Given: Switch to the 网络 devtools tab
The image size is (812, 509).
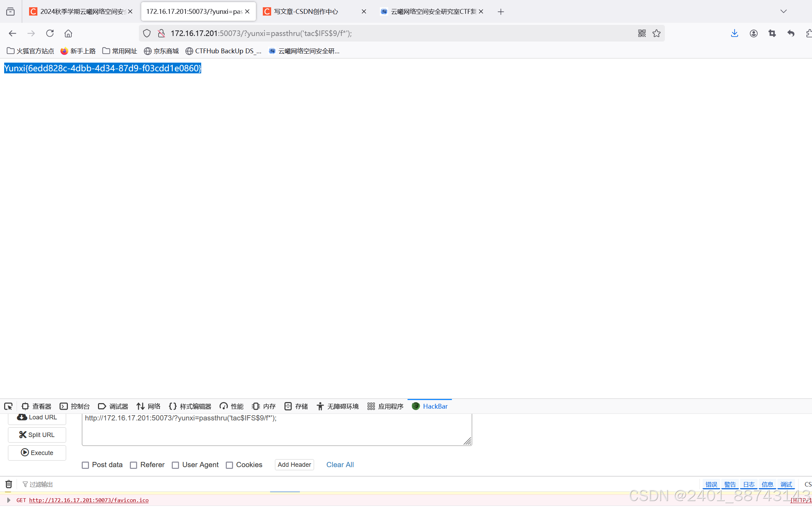Looking at the screenshot, I should coord(149,406).
